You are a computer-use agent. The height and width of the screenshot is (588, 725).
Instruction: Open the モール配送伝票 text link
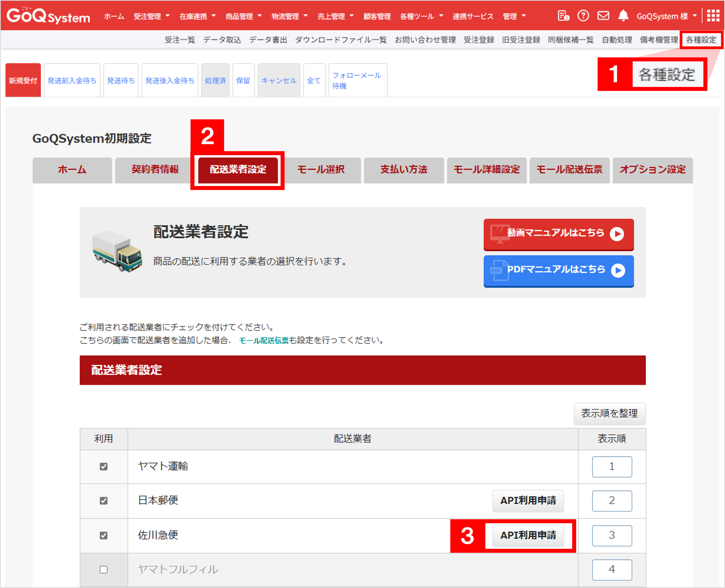[x=263, y=340]
